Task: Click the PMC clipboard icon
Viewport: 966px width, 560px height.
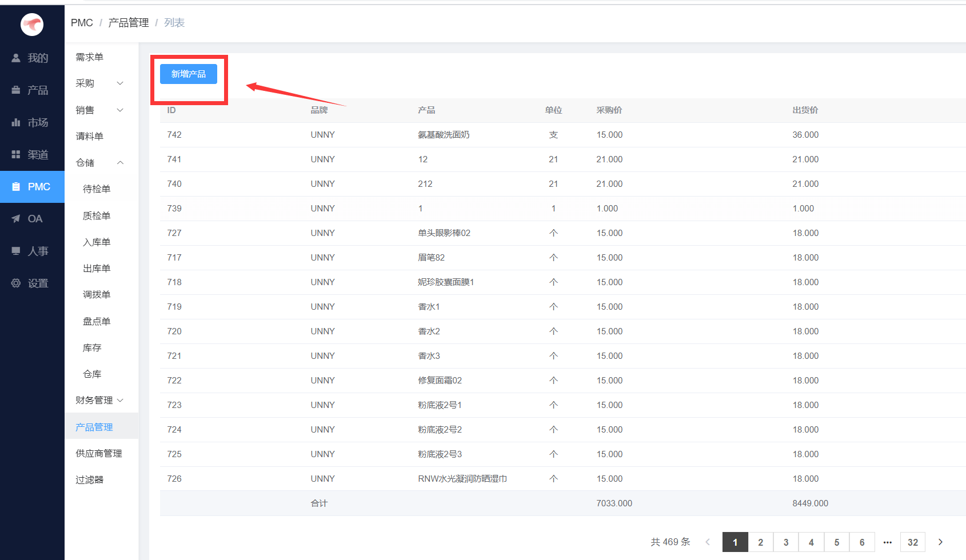Action: pyautogui.click(x=16, y=187)
